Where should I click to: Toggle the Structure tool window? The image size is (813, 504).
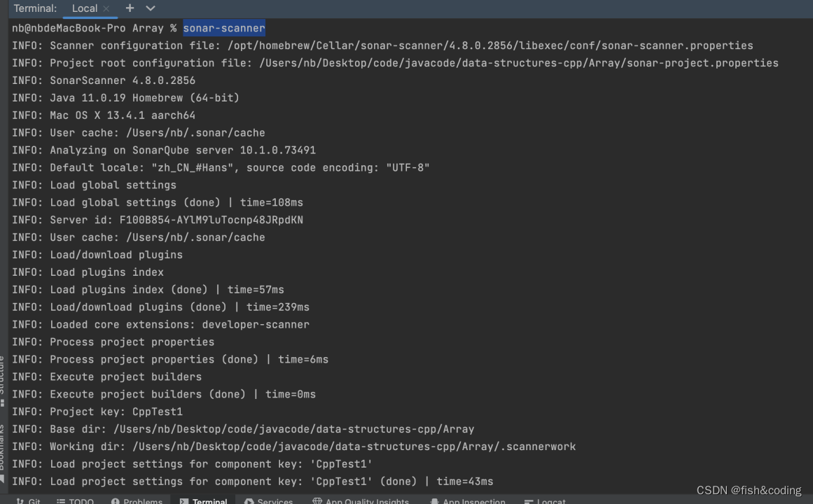(5, 371)
